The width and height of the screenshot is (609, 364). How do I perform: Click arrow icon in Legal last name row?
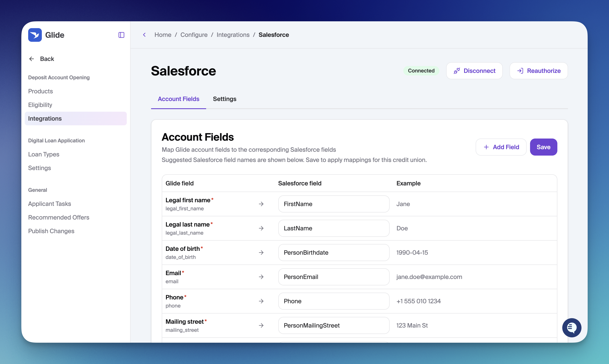pyautogui.click(x=261, y=228)
